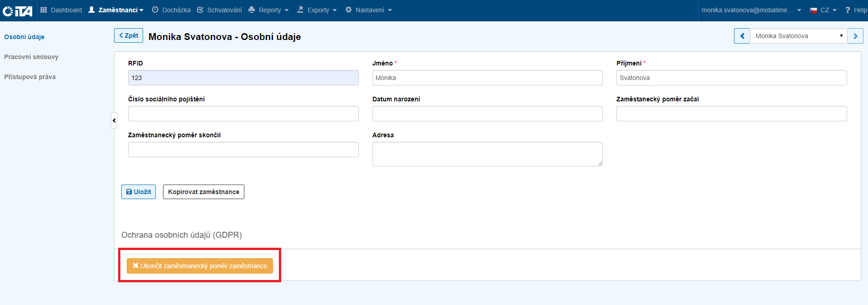868x305 pixels.
Task: Open the user account email menu
Action: coord(751,10)
